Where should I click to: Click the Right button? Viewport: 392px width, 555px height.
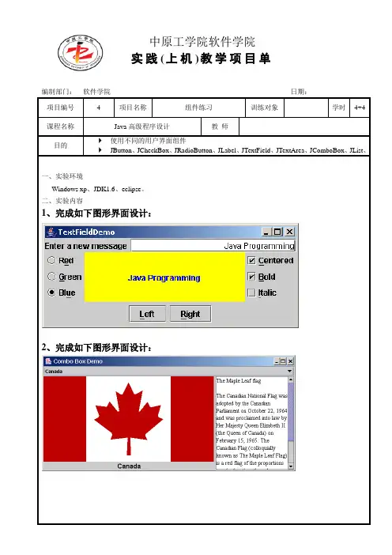[190, 314]
